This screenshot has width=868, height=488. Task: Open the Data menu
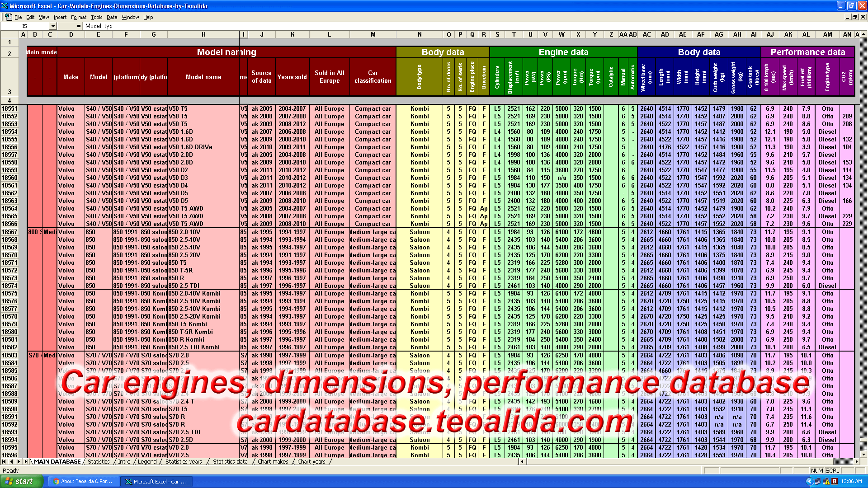pyautogui.click(x=112, y=17)
